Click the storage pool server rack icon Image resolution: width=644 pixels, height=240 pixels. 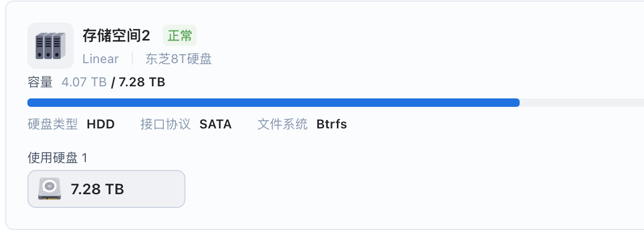pyautogui.click(x=51, y=46)
